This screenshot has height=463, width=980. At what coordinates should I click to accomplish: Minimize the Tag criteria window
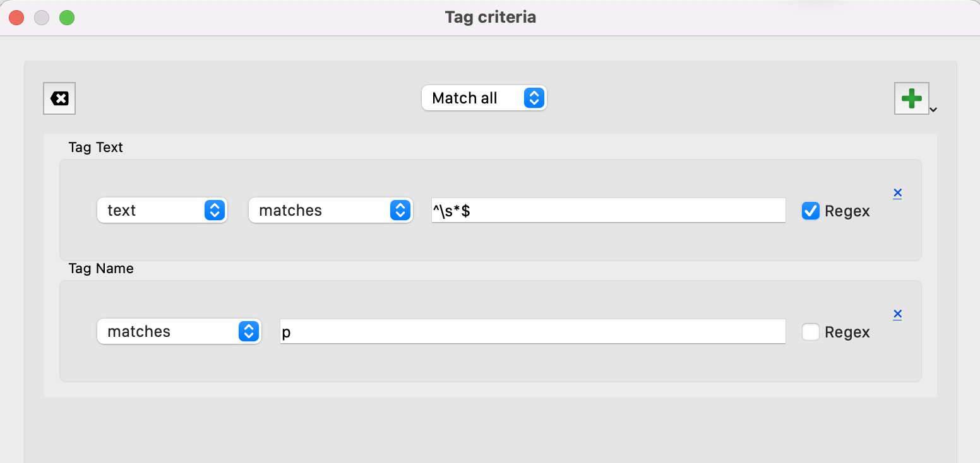click(x=42, y=18)
